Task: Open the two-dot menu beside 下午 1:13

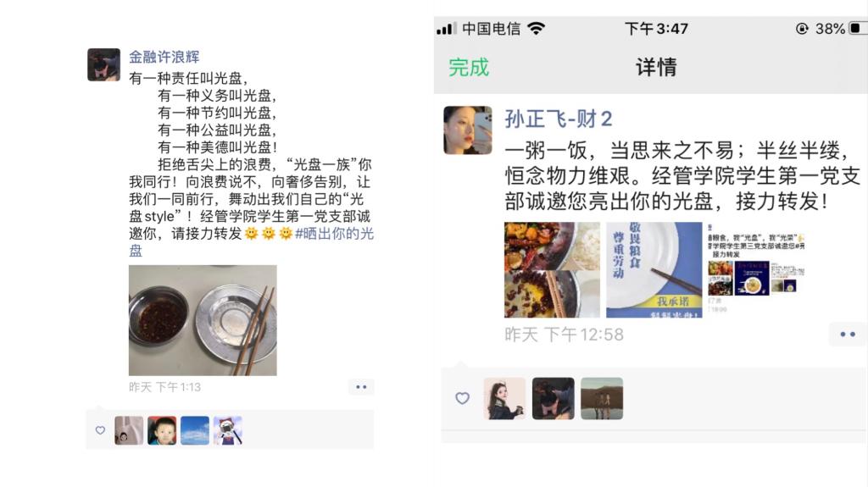Action: tap(361, 387)
